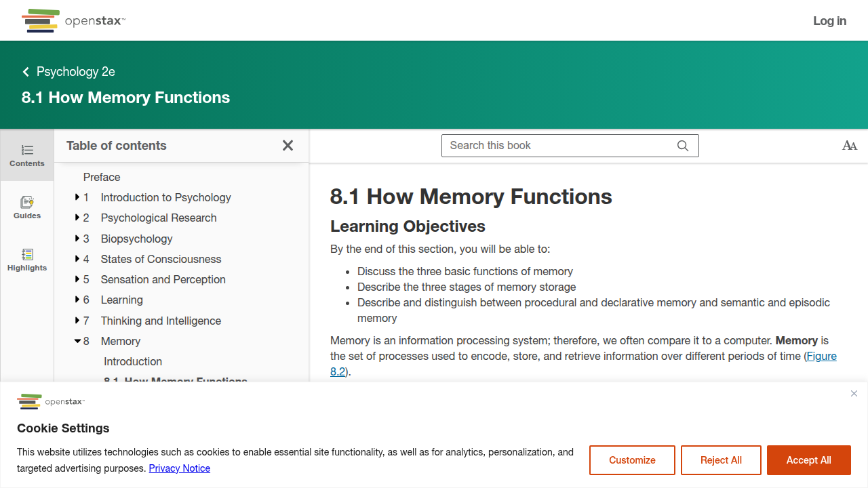Click 'Discuss the three basic functions of memory'
This screenshot has width=868, height=488.
coord(465,271)
